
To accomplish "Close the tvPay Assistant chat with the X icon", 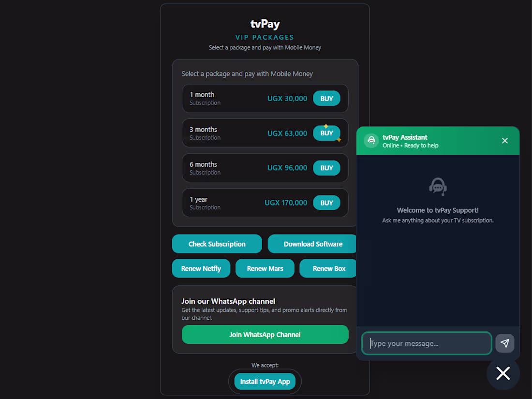I will pyautogui.click(x=504, y=140).
